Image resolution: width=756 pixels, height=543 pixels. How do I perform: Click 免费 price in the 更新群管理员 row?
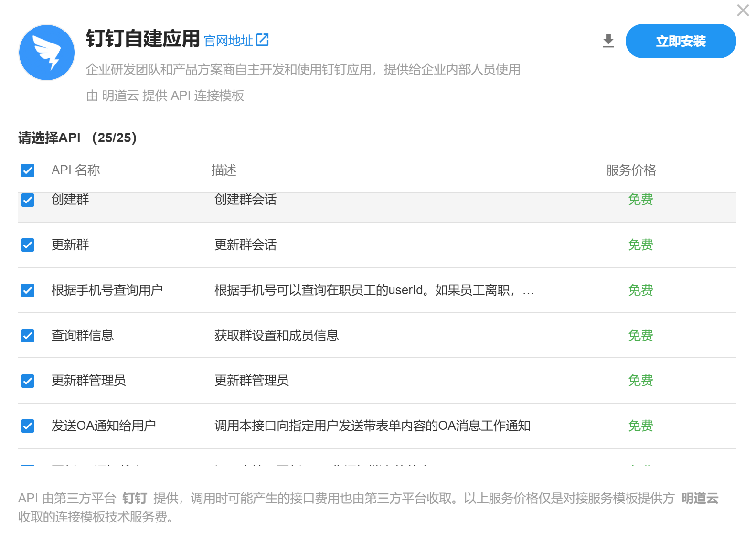tap(640, 380)
